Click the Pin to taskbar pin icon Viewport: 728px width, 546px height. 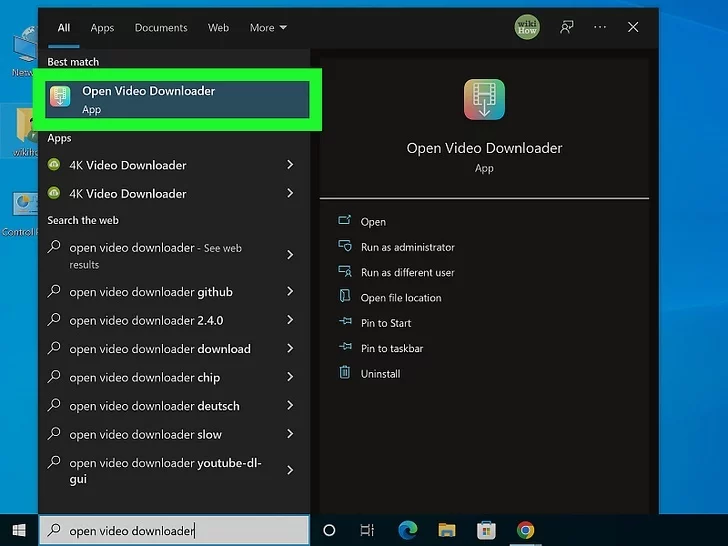point(345,346)
